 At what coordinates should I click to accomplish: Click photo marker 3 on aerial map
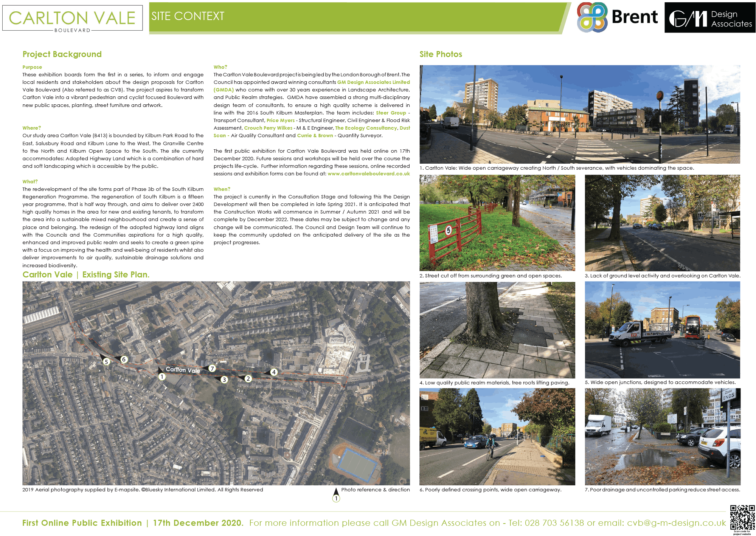coord(224,380)
